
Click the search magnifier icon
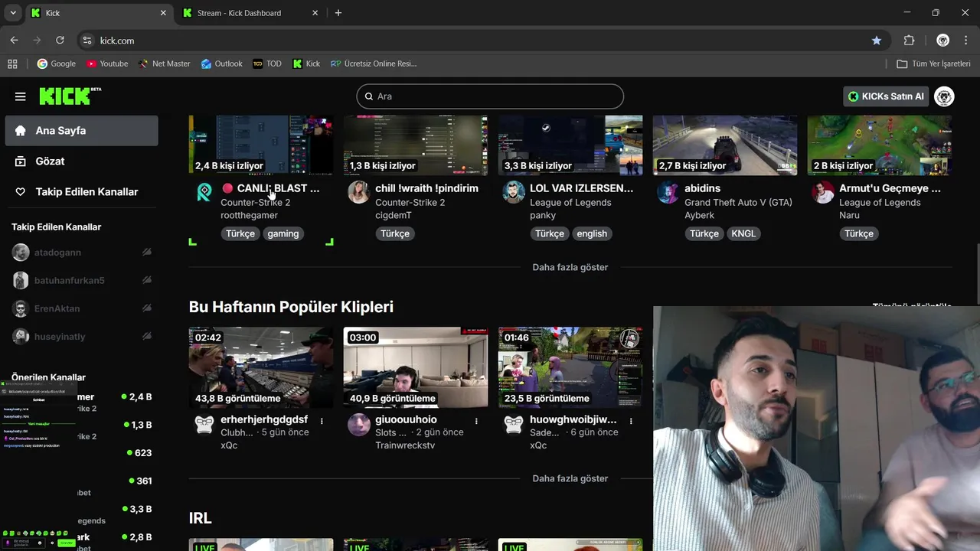[369, 96]
